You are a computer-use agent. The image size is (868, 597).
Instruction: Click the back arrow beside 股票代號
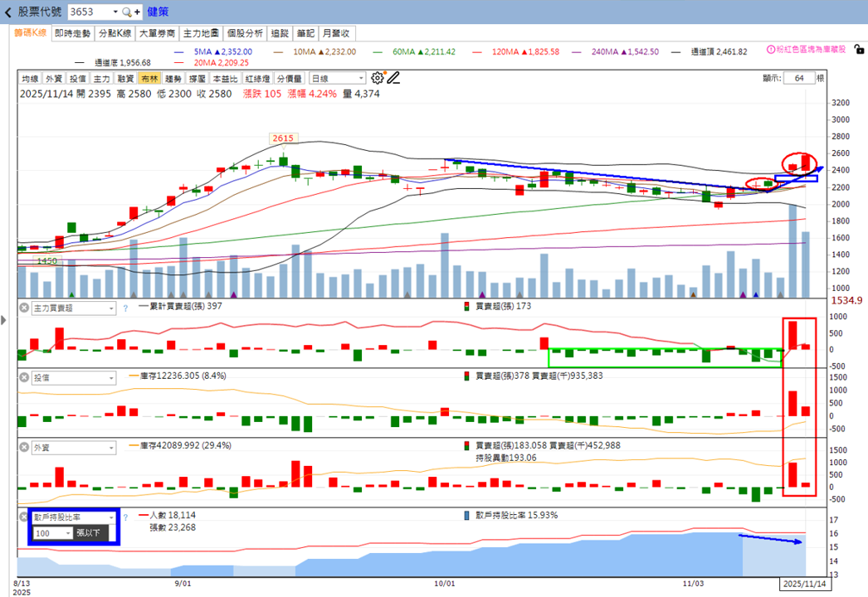click(7, 12)
